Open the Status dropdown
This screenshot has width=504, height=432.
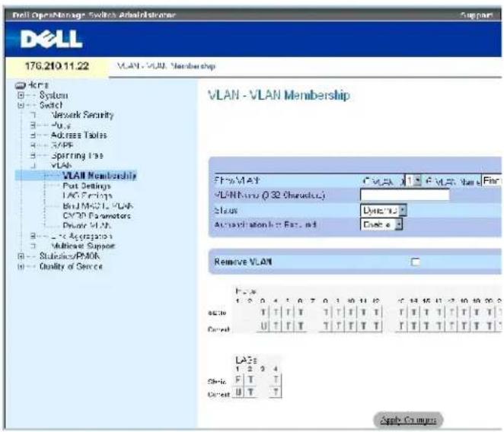(384, 211)
